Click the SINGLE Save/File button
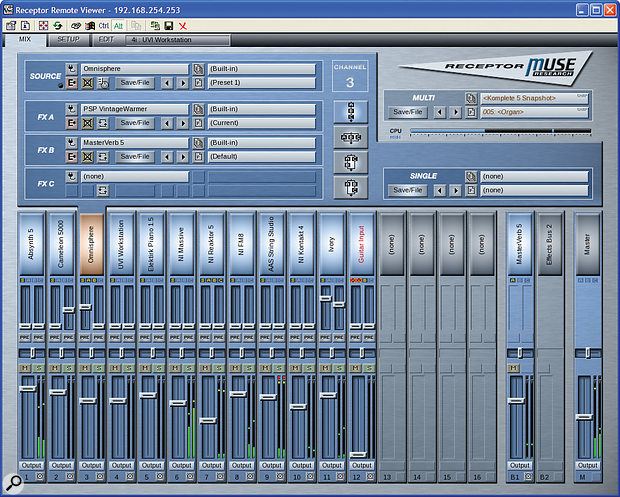The width and height of the screenshot is (620, 497). click(408, 190)
